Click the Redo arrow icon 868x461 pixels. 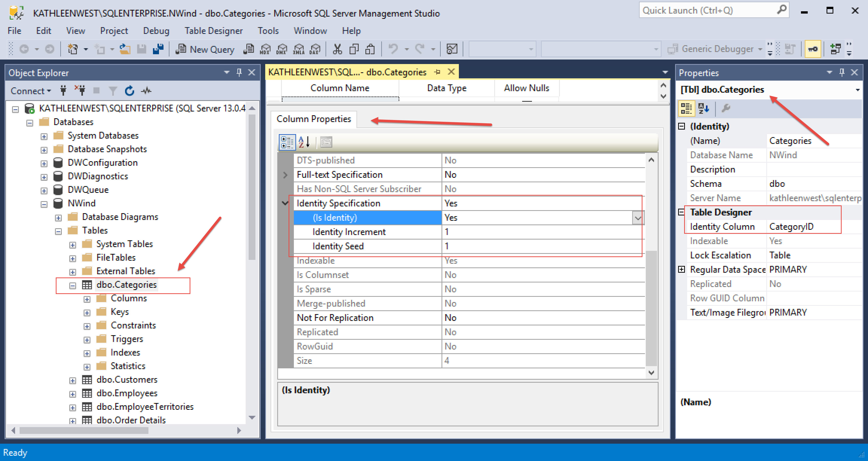point(420,49)
